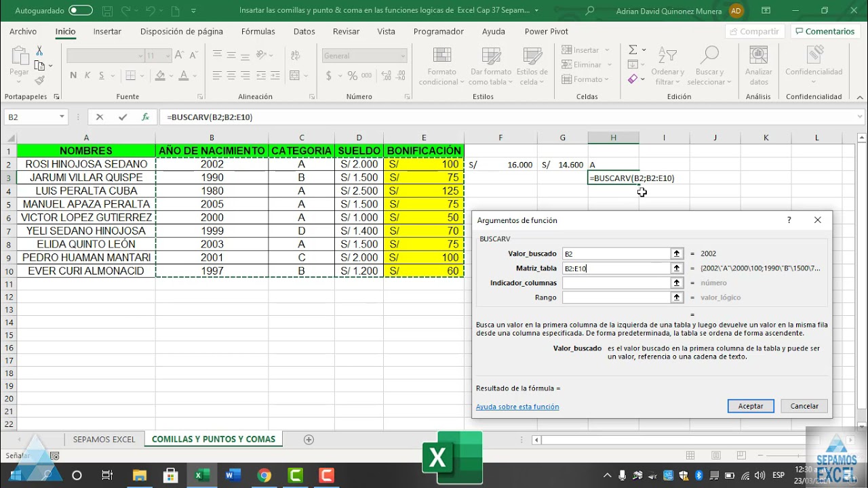868x488 pixels.
Task: Click the Insertar función fx icon
Action: tap(144, 116)
